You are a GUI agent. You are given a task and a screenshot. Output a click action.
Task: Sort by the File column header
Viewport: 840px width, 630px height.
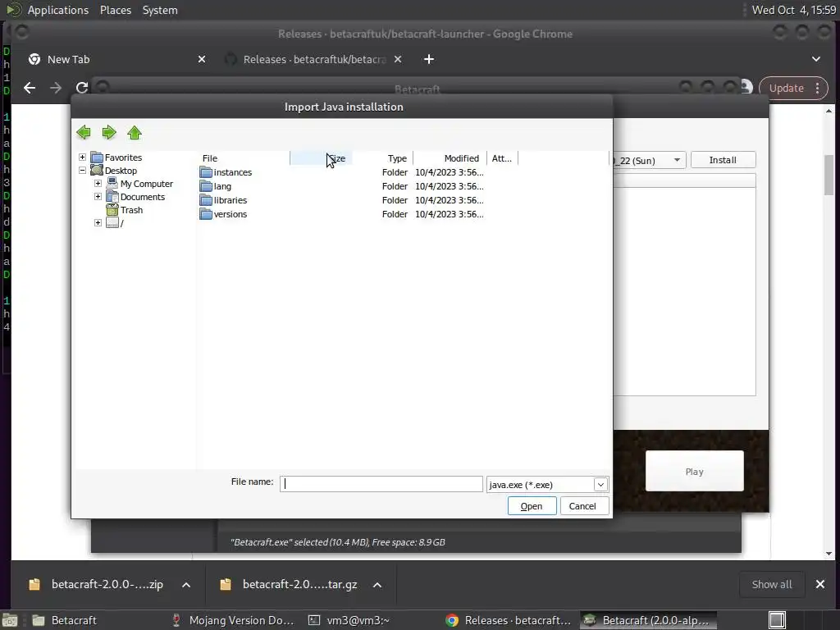[x=244, y=158]
